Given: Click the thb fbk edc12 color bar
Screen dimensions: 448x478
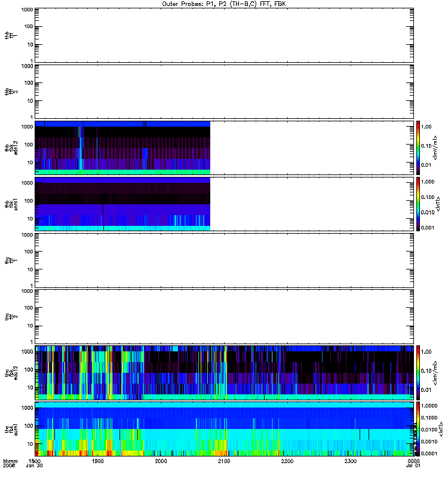Looking at the screenshot, I should click(x=418, y=148).
